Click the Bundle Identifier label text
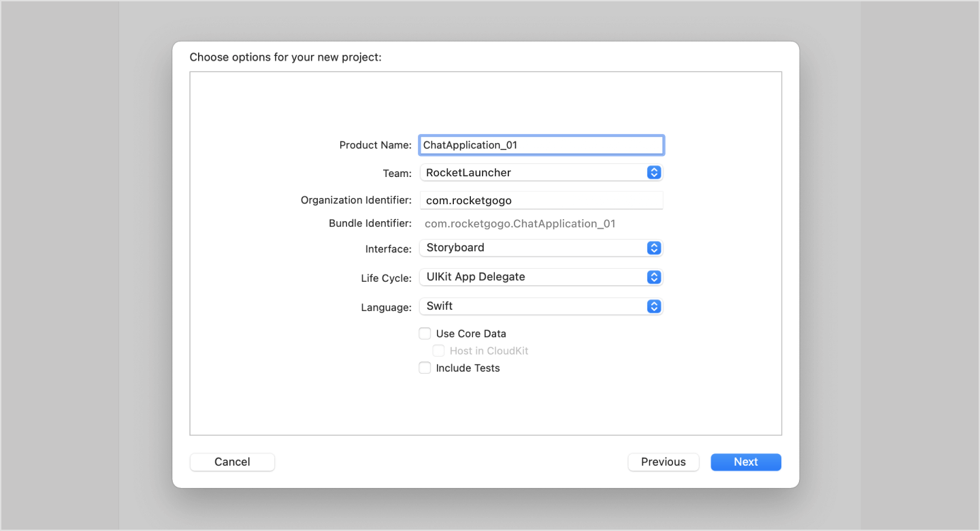This screenshot has height=531, width=980. (x=370, y=223)
